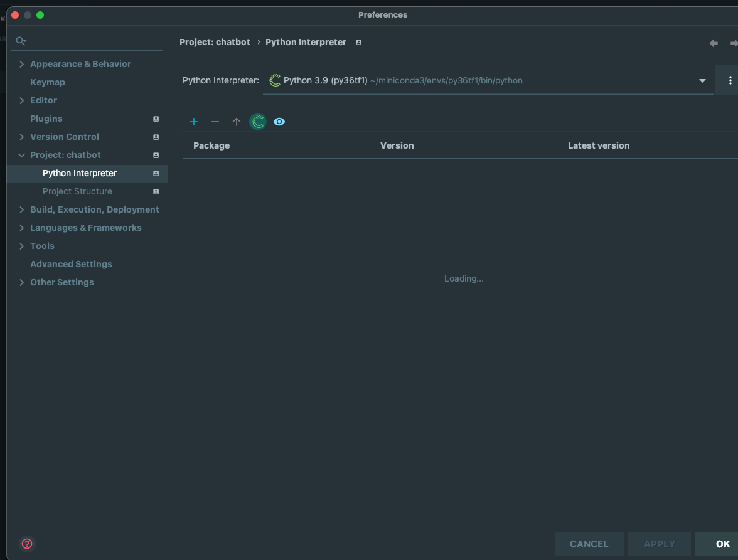This screenshot has width=738, height=560.
Task: Click the Version column header
Action: point(397,145)
